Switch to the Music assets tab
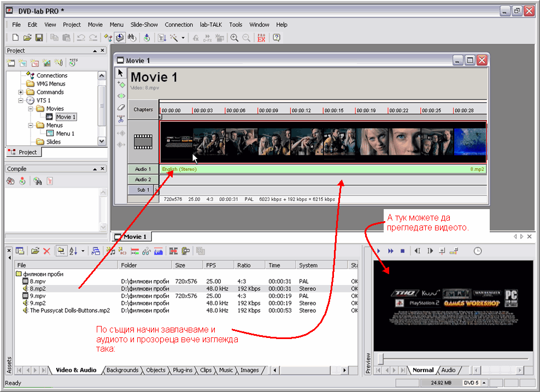The image size is (540, 392). (x=226, y=370)
